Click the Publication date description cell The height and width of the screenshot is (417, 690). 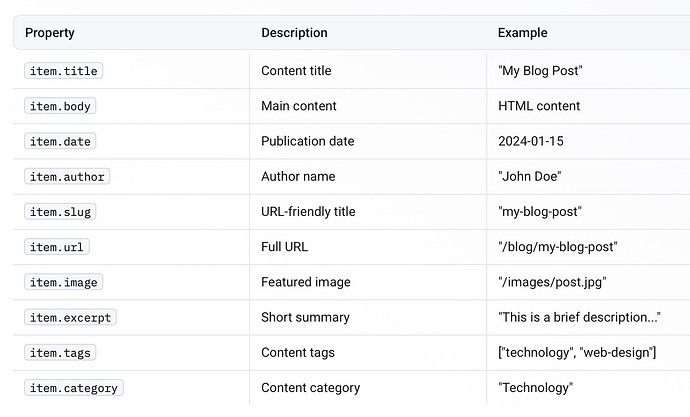pyautogui.click(x=307, y=141)
